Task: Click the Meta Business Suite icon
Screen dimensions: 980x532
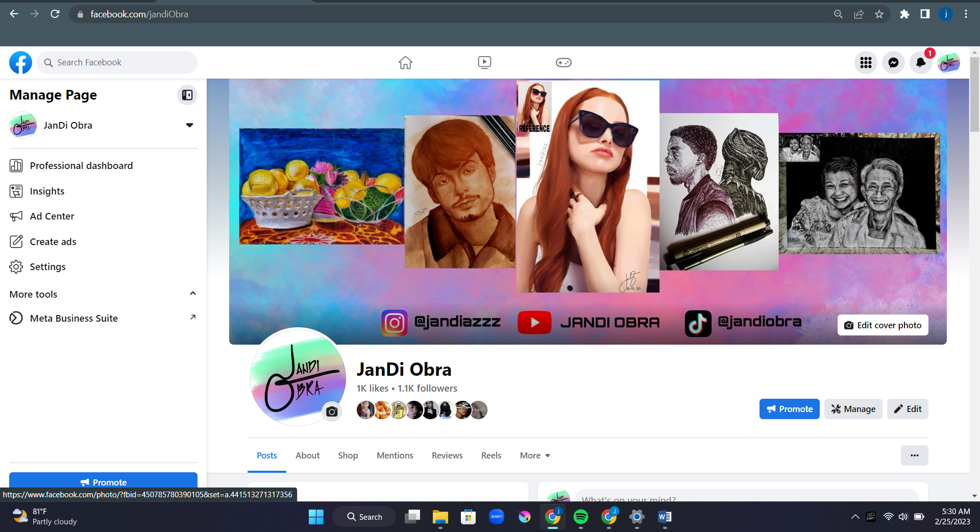Action: coord(16,318)
